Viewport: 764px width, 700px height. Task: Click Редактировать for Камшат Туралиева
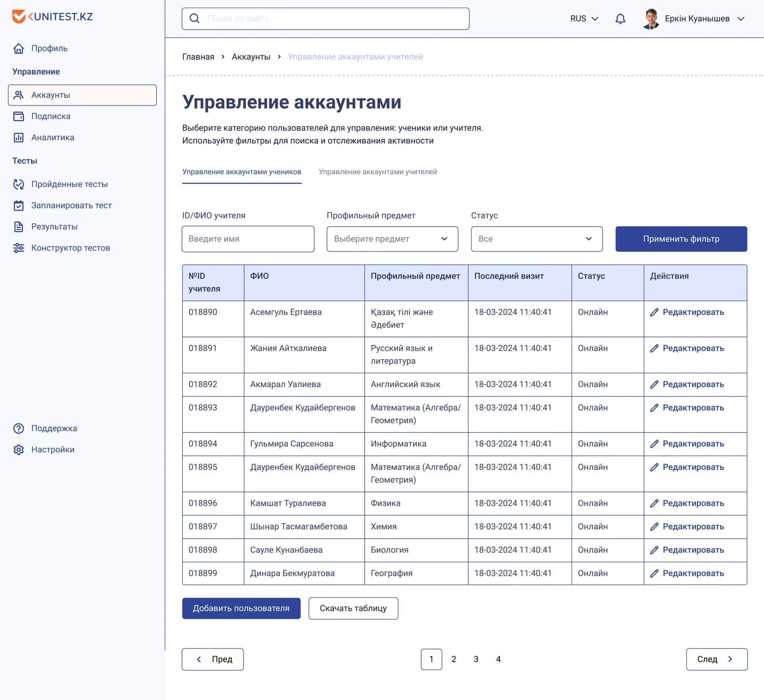(687, 503)
